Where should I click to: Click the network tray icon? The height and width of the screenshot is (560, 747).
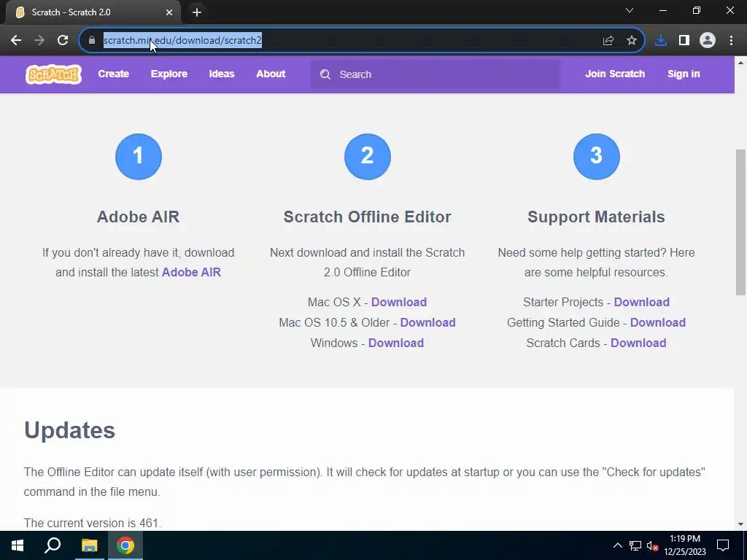(x=635, y=545)
